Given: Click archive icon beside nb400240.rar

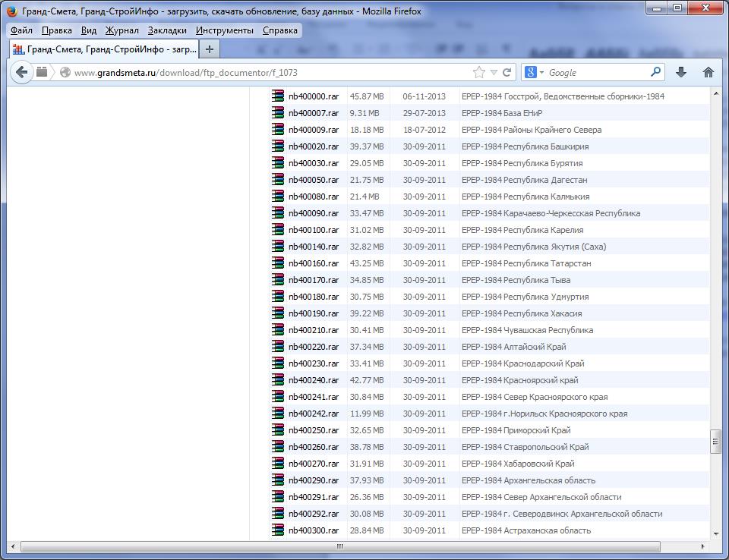Looking at the screenshot, I should tap(278, 380).
